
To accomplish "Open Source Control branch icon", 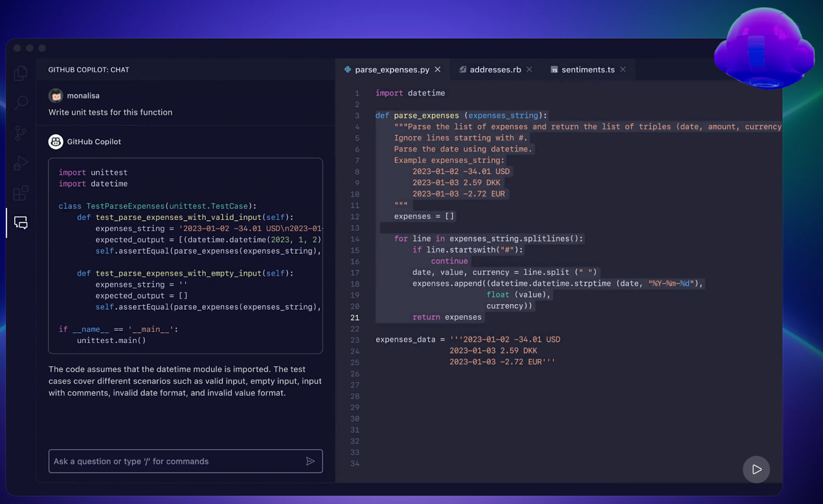I will 21,133.
